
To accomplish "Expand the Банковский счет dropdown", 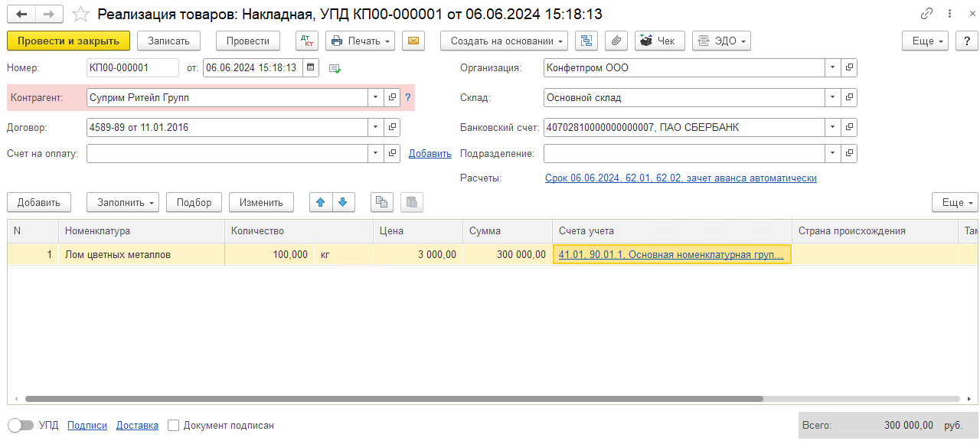I will [833, 127].
